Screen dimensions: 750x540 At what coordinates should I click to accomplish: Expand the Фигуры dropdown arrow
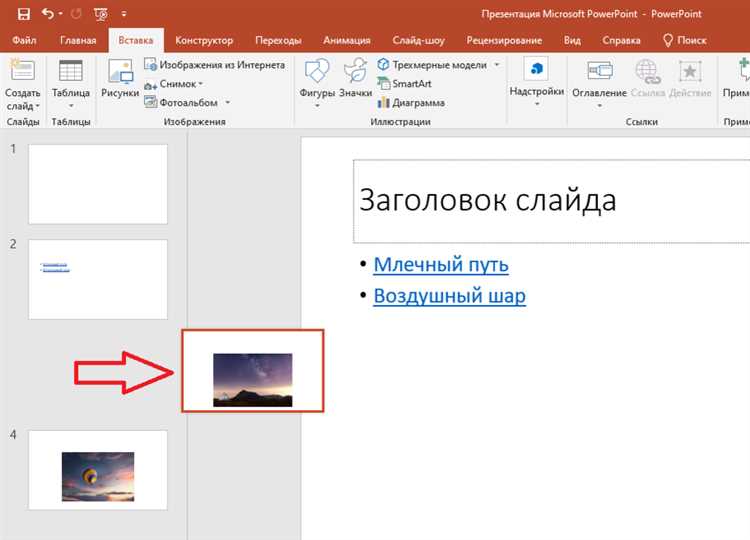pyautogui.click(x=317, y=105)
